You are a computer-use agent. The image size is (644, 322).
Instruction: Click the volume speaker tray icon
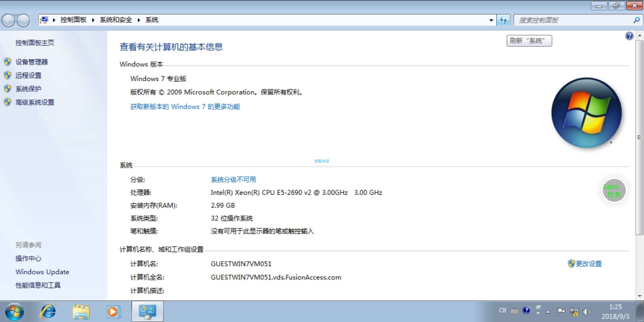tap(586, 312)
